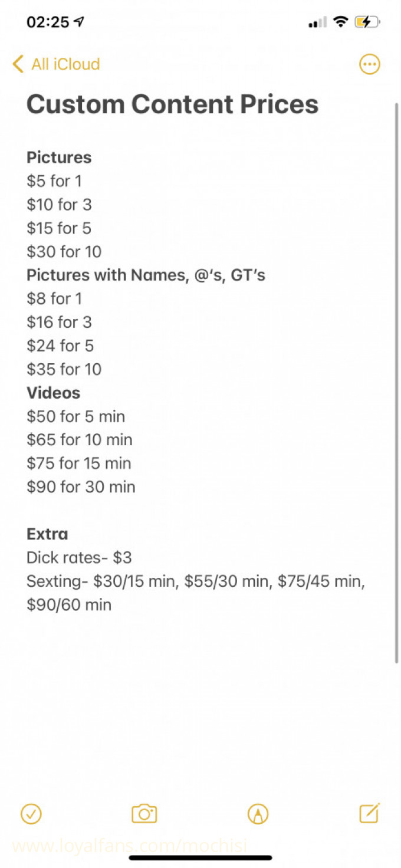The height and width of the screenshot is (868, 401).
Task: Click the "$50 for 5 min" line
Action: [75, 416]
